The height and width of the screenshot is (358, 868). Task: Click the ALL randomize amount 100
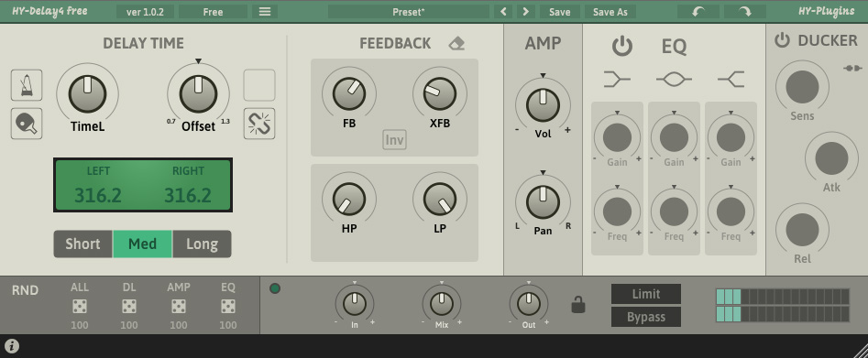point(80,325)
